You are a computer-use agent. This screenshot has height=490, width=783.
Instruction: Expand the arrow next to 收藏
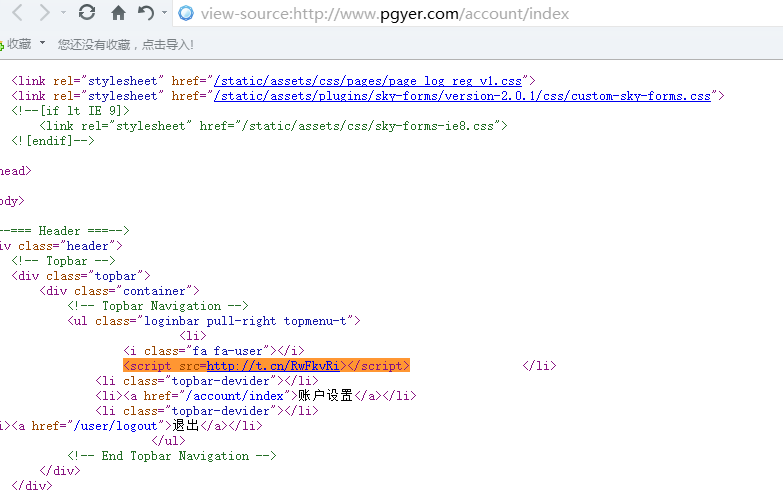click(42, 43)
